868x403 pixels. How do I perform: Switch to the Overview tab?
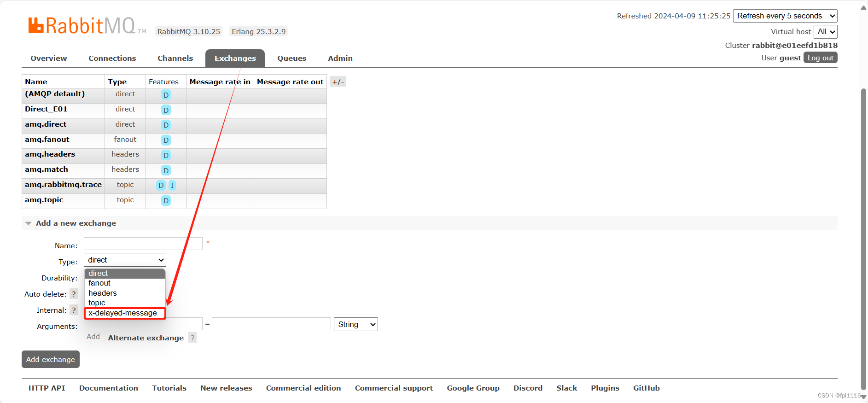[49, 58]
